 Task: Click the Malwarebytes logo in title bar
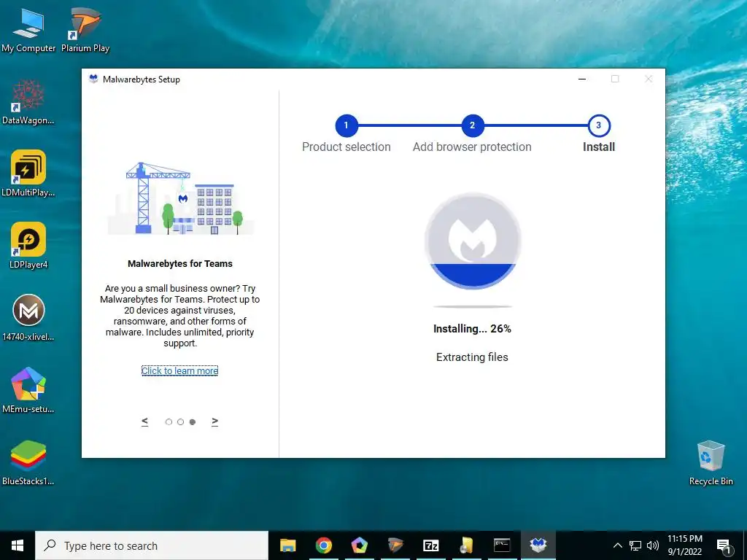pyautogui.click(x=93, y=79)
